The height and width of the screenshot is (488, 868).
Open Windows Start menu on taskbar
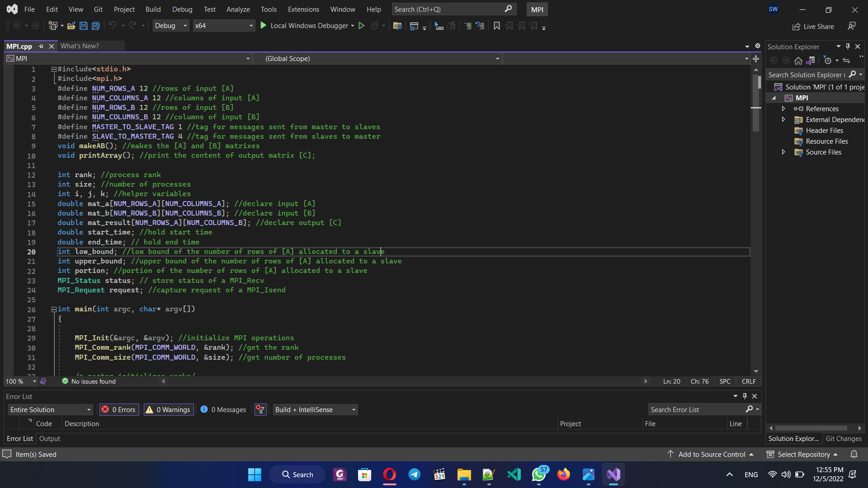(x=255, y=474)
